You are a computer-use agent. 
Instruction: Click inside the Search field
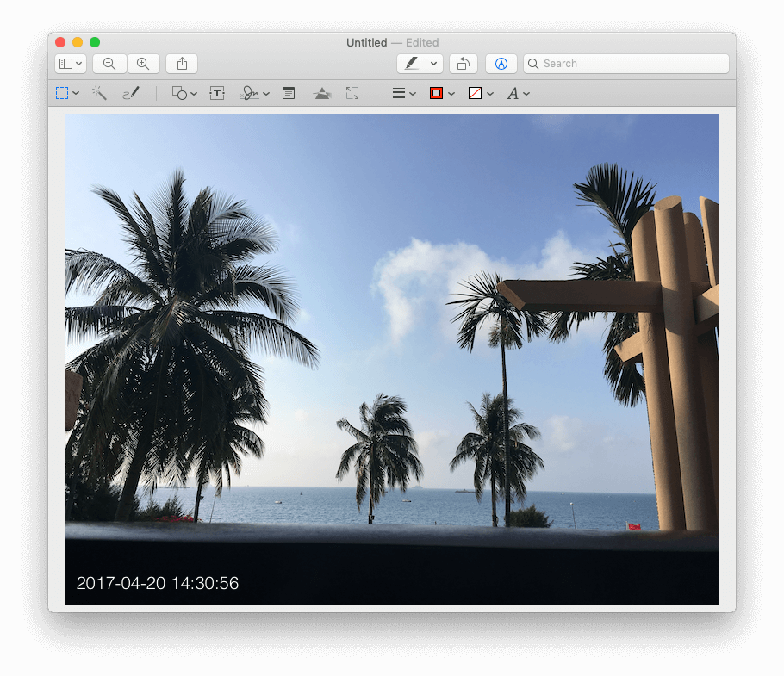click(626, 63)
